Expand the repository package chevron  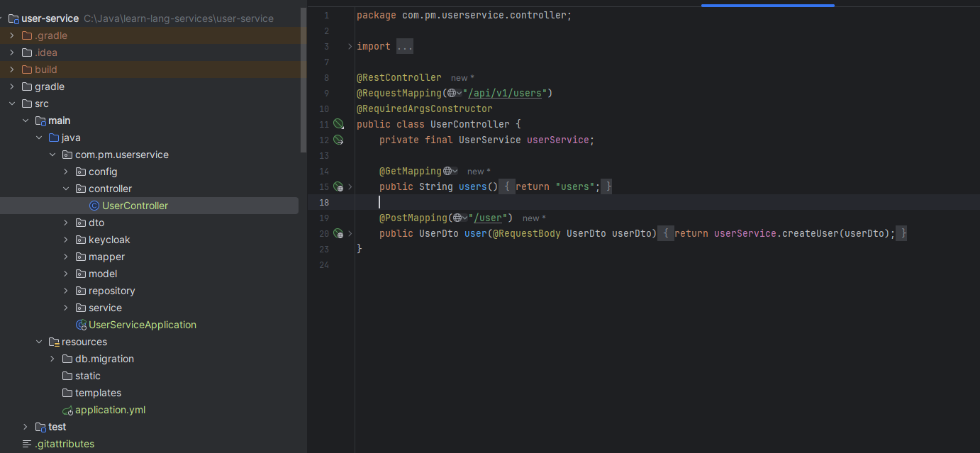pos(66,291)
